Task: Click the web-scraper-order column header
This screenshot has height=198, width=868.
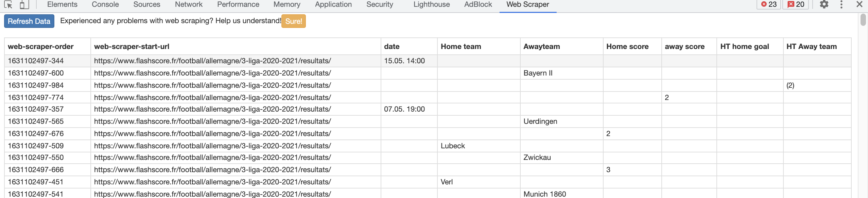Action: coord(41,47)
